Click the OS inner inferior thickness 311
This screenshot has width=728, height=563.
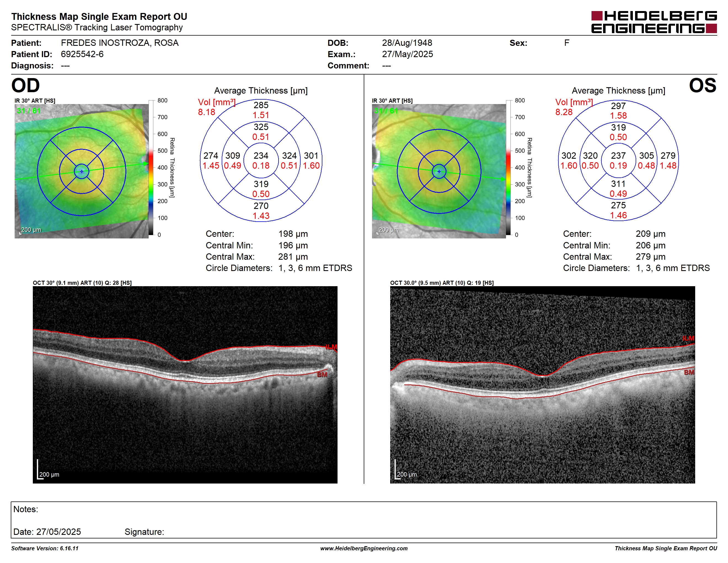coord(618,184)
